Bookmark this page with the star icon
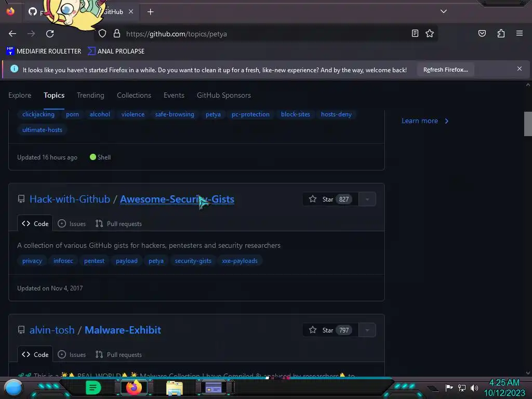 click(x=430, y=33)
